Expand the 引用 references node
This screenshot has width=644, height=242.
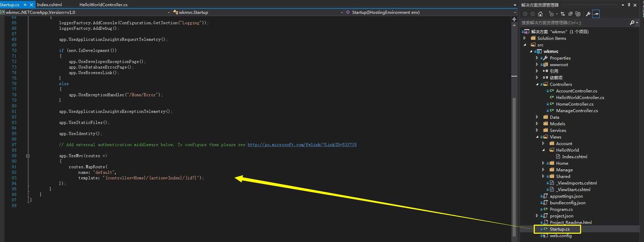pyautogui.click(x=537, y=71)
